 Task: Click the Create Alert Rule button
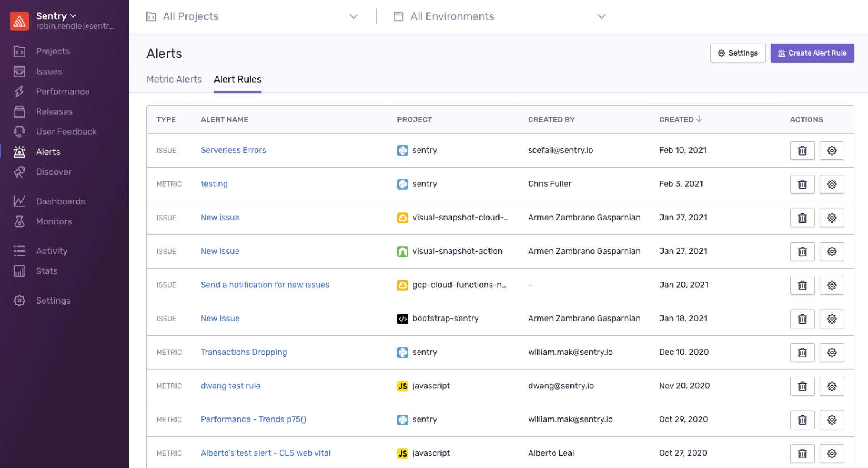(812, 53)
